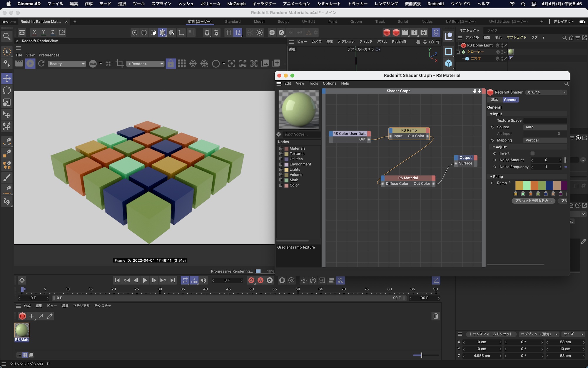588x368 pixels.
Task: Click the material manager trash icon
Action: click(436, 316)
